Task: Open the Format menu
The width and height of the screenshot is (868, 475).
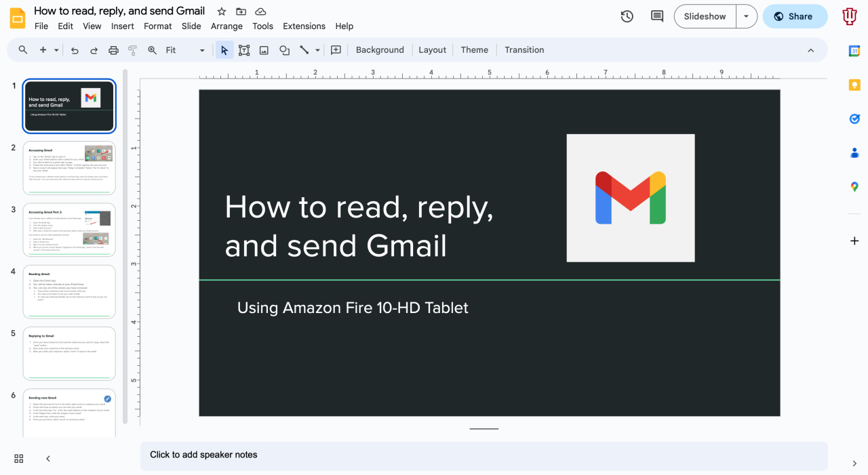Action: click(x=158, y=26)
